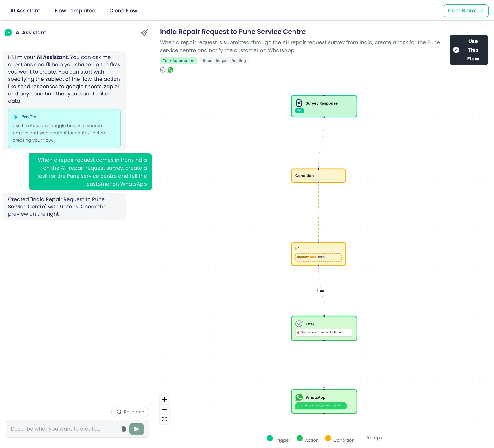
Task: Click the AI Assistant chat bubble icon
Action: pos(8,33)
